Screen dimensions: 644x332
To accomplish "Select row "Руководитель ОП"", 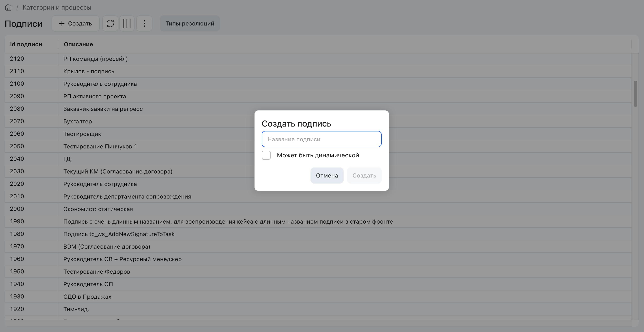I will tap(318, 284).
